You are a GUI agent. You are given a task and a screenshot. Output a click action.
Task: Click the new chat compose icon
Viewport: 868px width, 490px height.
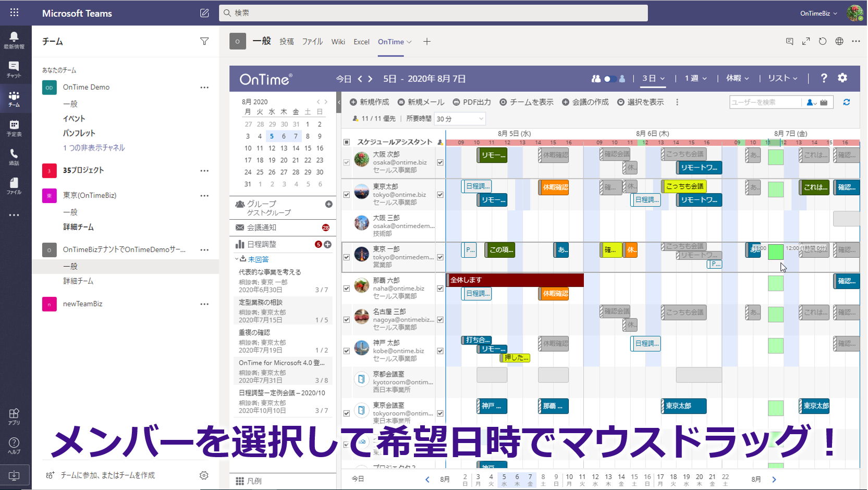[204, 13]
